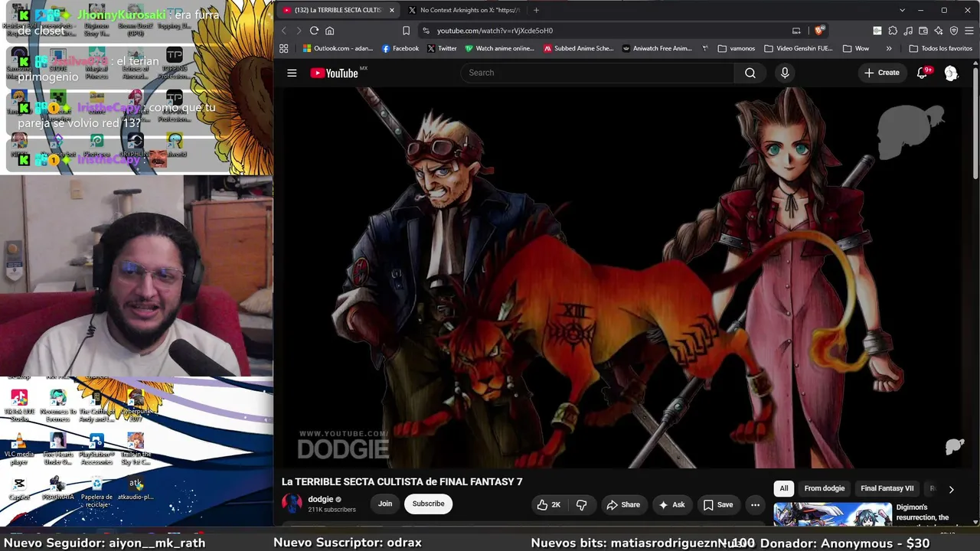Click the Join channel button
This screenshot has width=980, height=551.
[385, 504]
